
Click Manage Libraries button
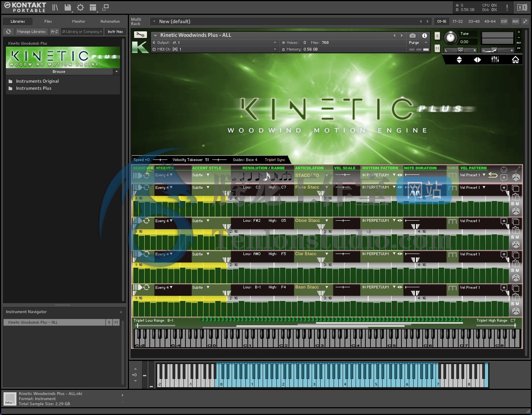(x=31, y=32)
